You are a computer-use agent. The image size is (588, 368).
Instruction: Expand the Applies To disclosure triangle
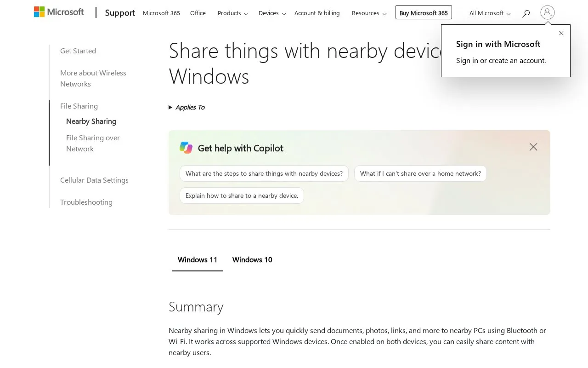[x=170, y=107]
